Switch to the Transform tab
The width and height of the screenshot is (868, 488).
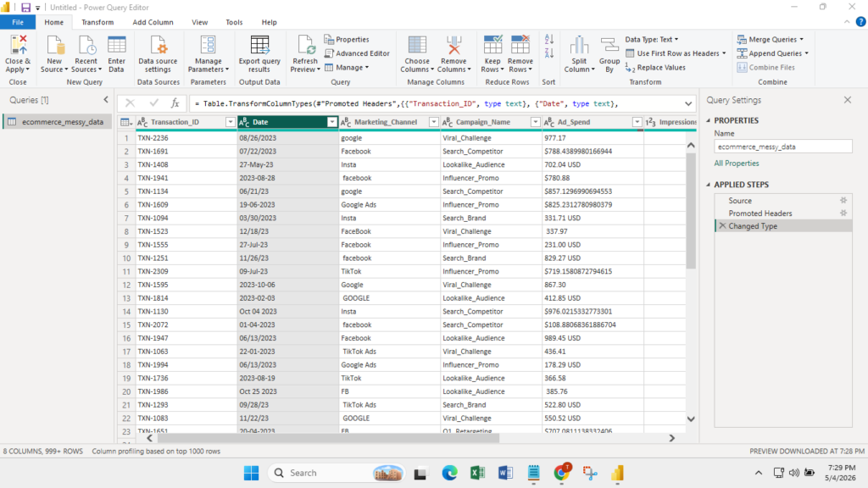click(x=97, y=22)
